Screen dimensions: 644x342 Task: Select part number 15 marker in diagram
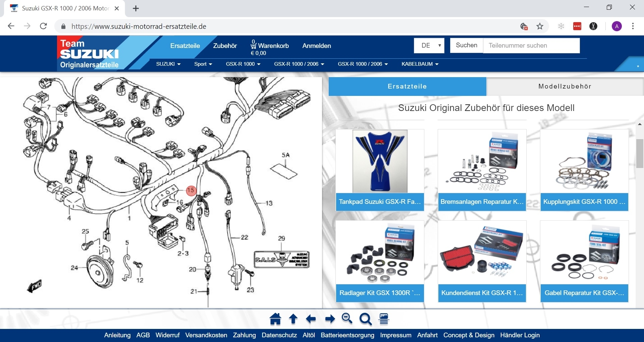pos(191,190)
